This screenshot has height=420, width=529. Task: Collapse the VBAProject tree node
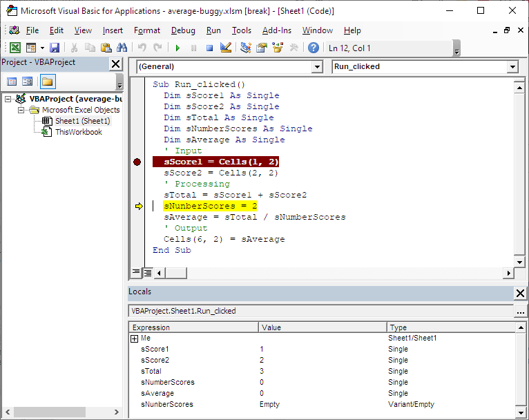tap(8, 99)
